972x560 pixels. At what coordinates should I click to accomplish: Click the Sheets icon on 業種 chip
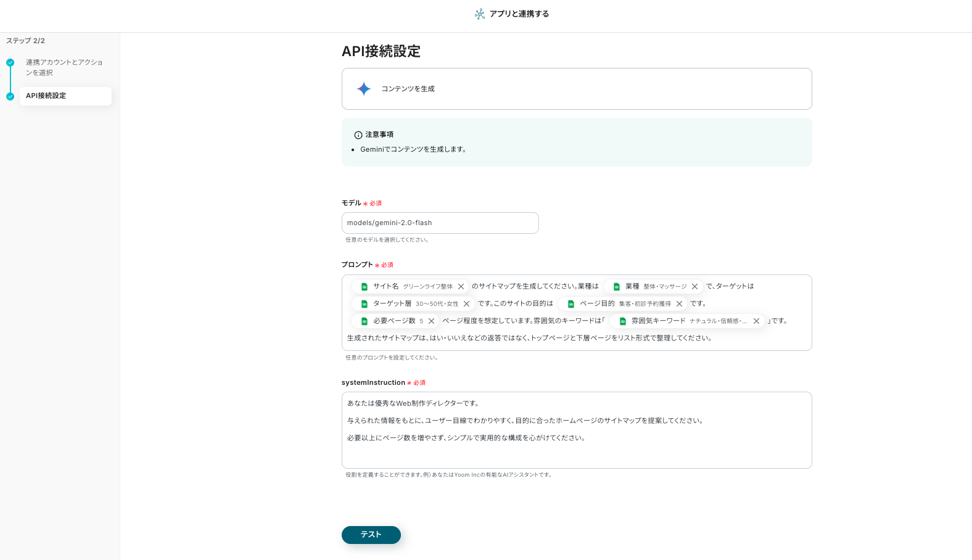[x=617, y=287]
